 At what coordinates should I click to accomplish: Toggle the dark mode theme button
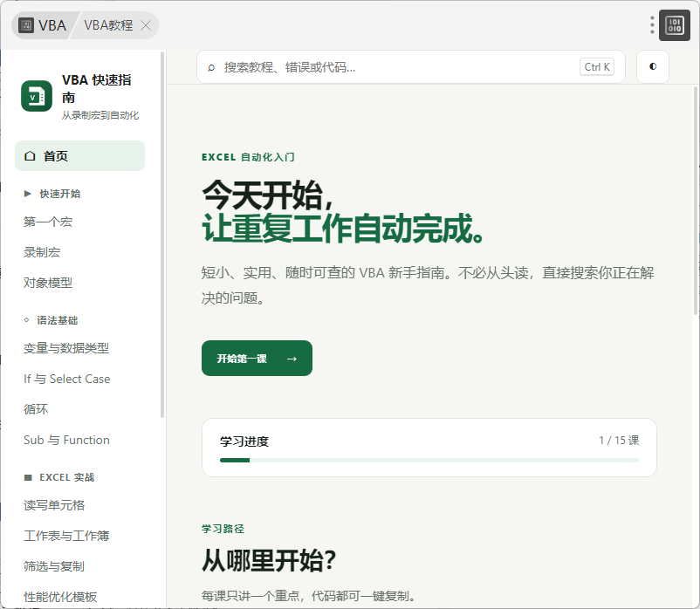click(x=652, y=66)
